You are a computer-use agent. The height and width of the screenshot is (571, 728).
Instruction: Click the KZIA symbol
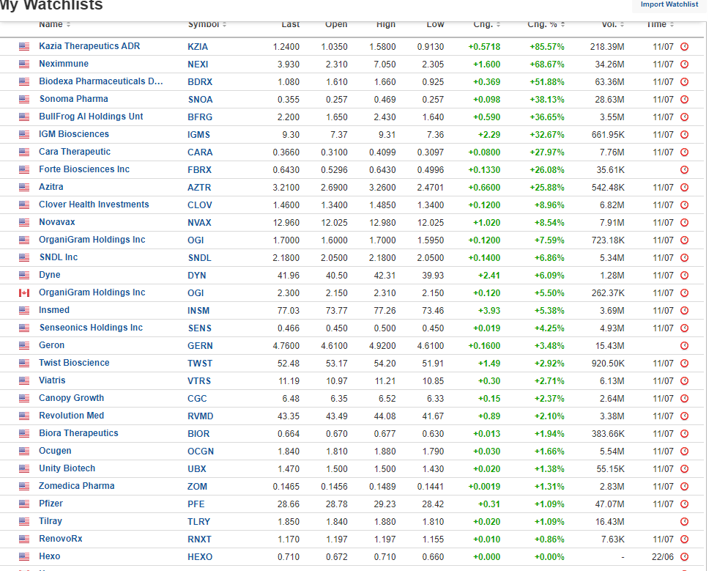[198, 47]
